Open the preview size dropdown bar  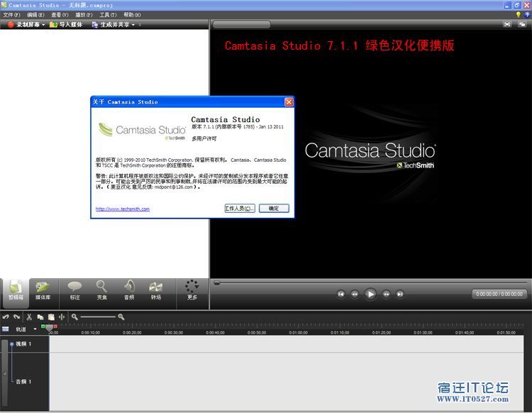(x=242, y=24)
